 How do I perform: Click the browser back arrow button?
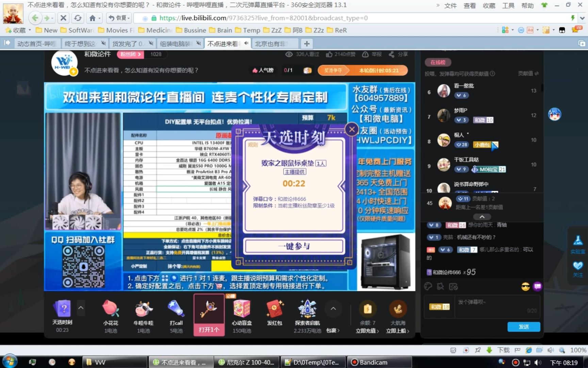[35, 18]
